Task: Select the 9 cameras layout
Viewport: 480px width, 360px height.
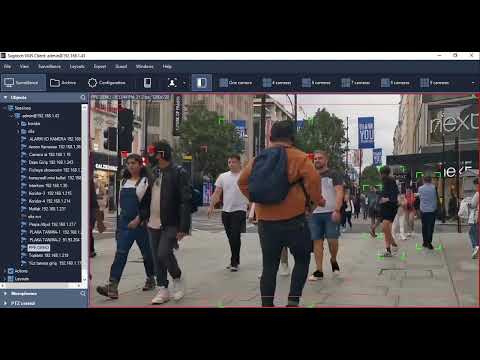Action: coord(435,83)
